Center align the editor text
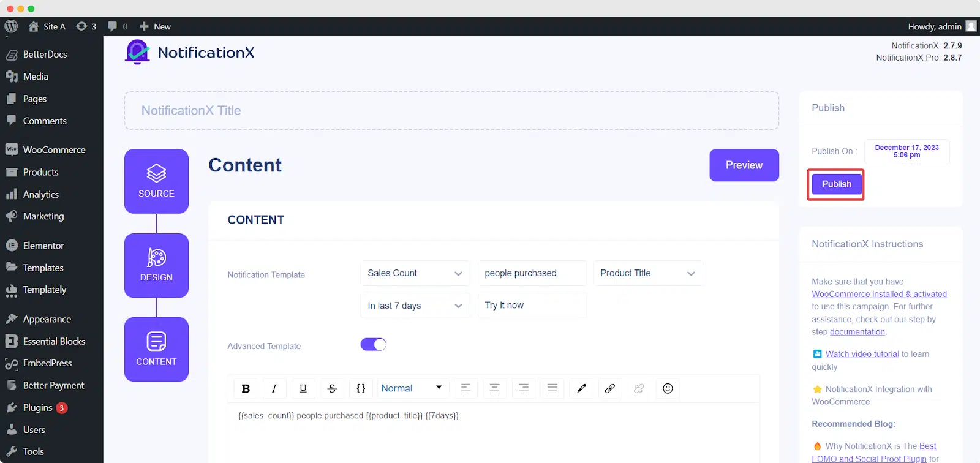The width and height of the screenshot is (980, 463). coord(494,388)
